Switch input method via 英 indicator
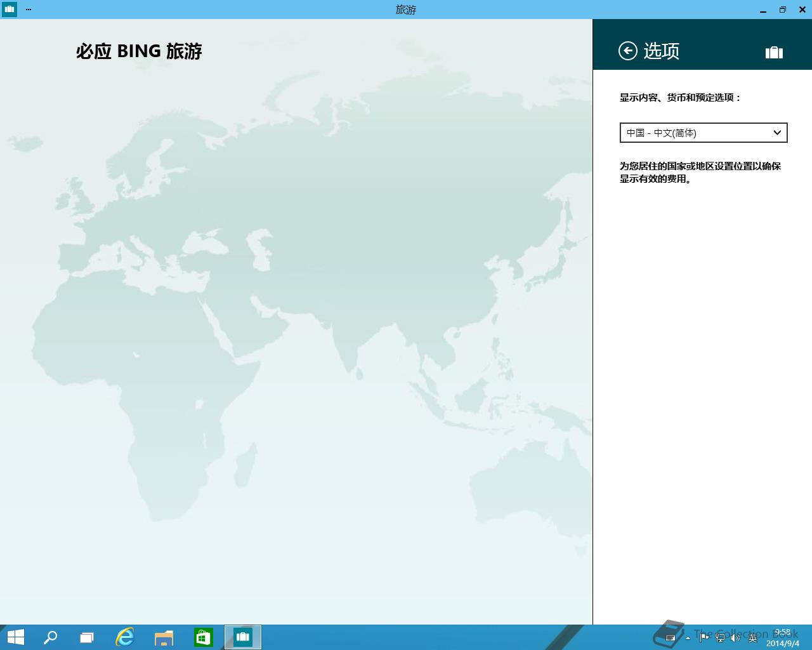812x650 pixels. (753, 638)
